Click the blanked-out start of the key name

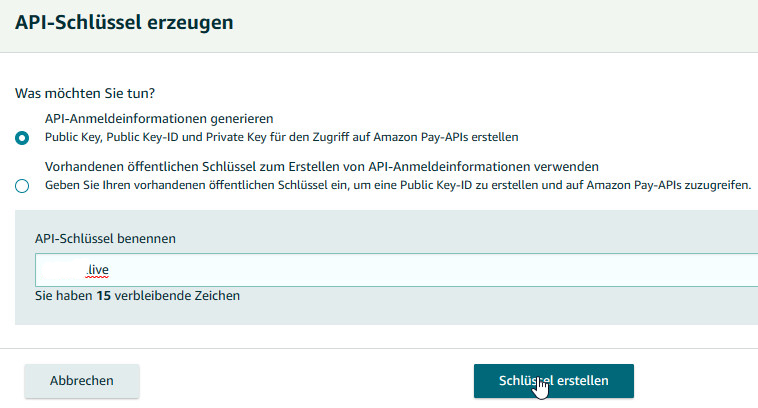(x=64, y=270)
